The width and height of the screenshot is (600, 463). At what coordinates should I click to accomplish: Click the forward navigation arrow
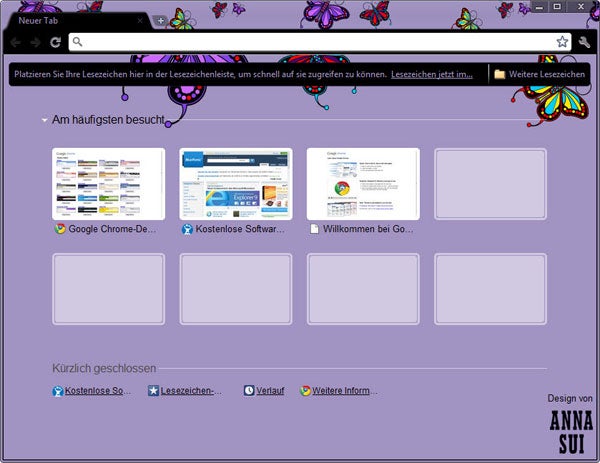pyautogui.click(x=36, y=42)
